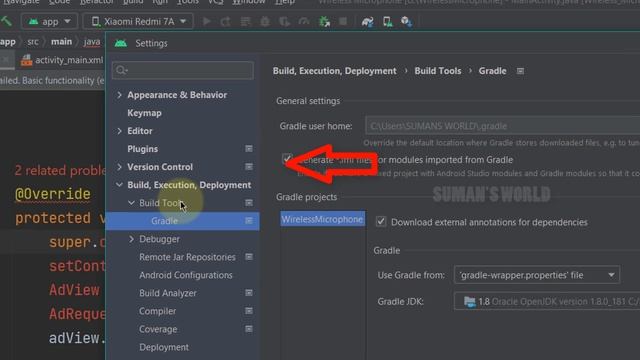Viewport: 640px width, 360px height.
Task: Open the Refactor menu
Action: point(97,2)
